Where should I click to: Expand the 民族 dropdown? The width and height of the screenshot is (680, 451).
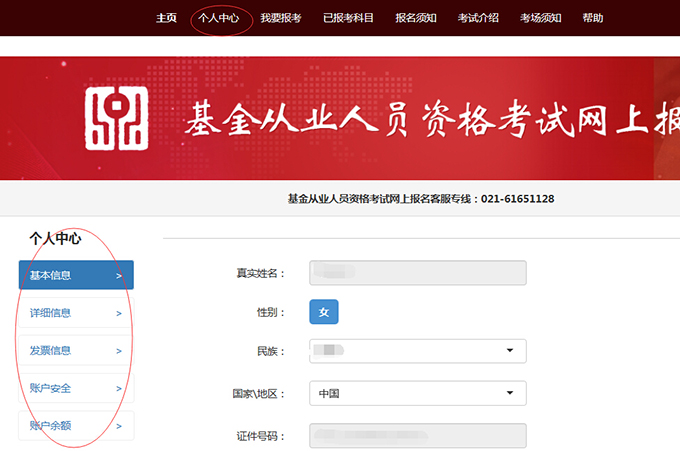click(418, 351)
